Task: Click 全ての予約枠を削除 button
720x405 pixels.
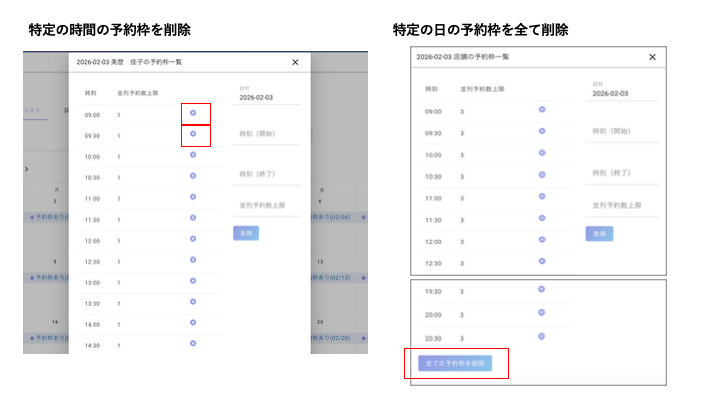Action: point(457,362)
